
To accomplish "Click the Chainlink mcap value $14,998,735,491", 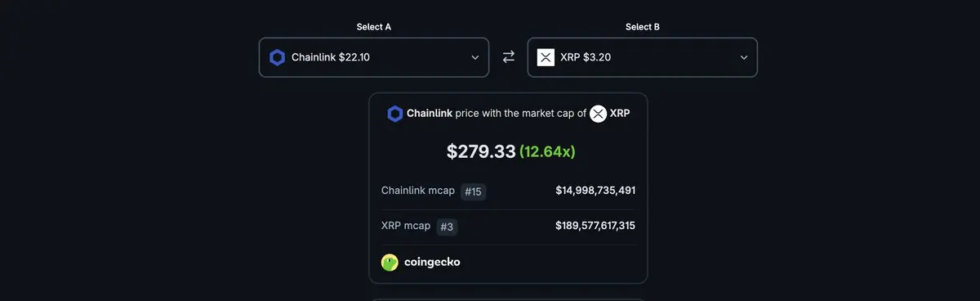I will [x=595, y=191].
